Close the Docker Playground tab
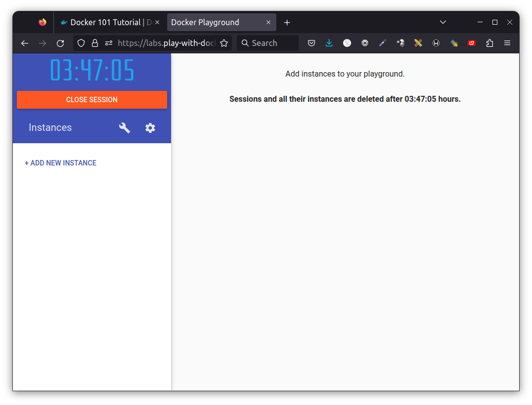Viewport: 532px width, 405px height. pos(268,22)
